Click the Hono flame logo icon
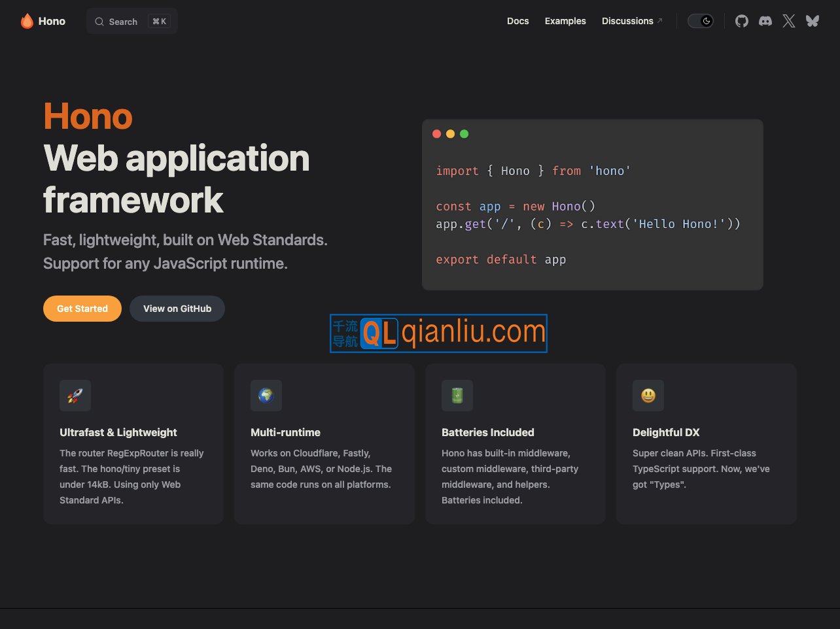The height and width of the screenshot is (629, 840). click(27, 21)
